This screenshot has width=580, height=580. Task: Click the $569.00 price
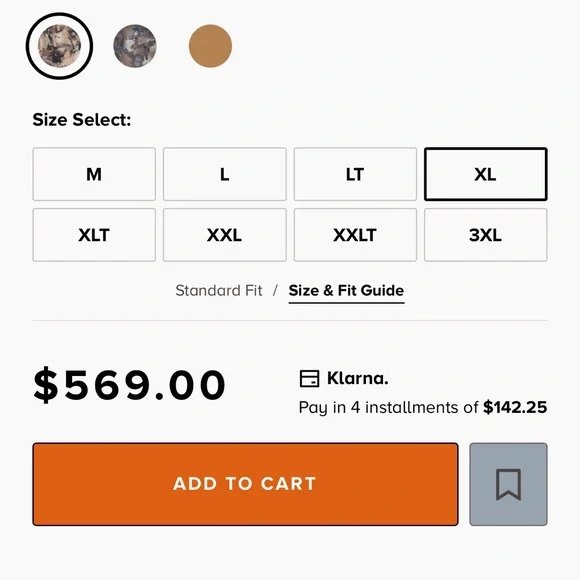pos(129,385)
